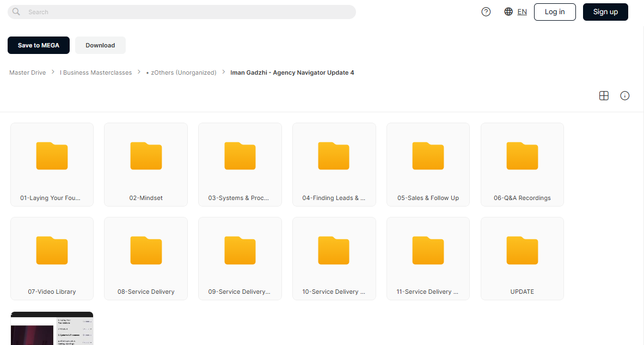Click the Download button

pyautogui.click(x=100, y=45)
